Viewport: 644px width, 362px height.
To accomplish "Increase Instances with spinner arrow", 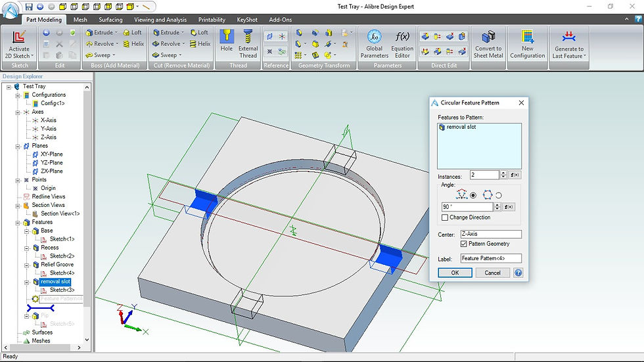I will click(503, 173).
